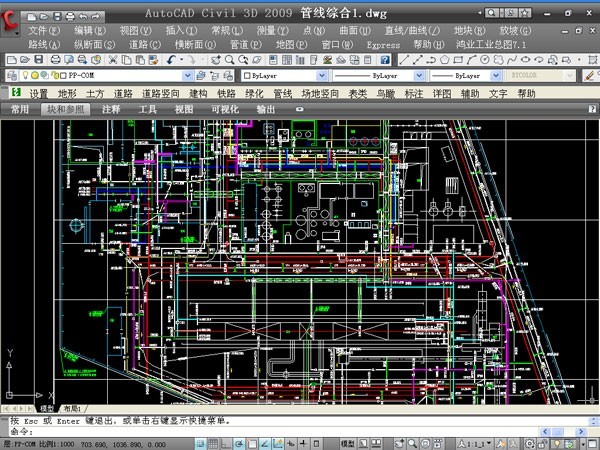
Task: Click the Match Properties brush icon
Action: [153, 60]
